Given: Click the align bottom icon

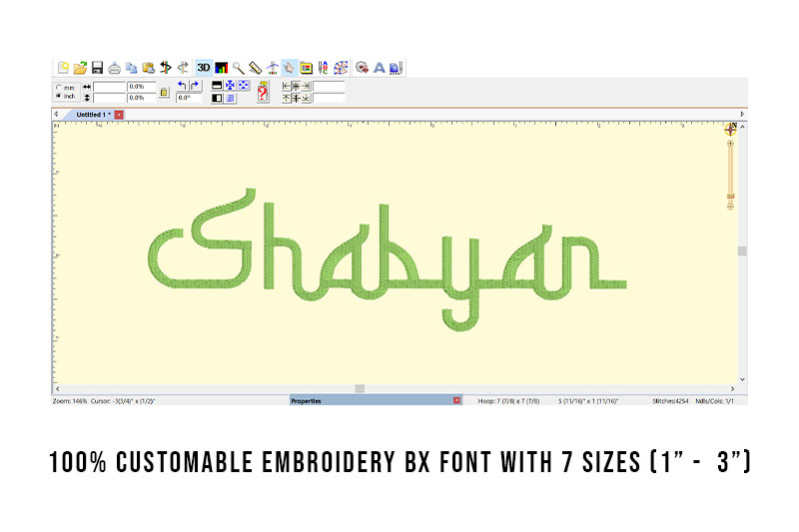Looking at the screenshot, I should coord(306,98).
